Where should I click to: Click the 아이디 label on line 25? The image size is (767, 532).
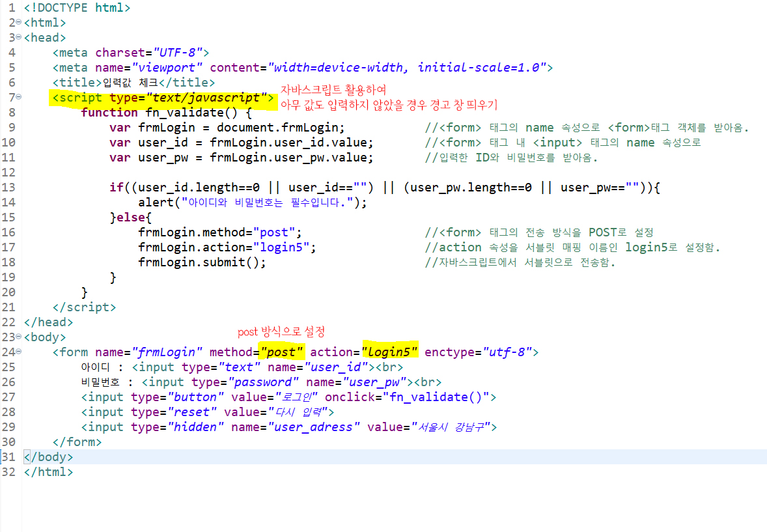(x=95, y=367)
